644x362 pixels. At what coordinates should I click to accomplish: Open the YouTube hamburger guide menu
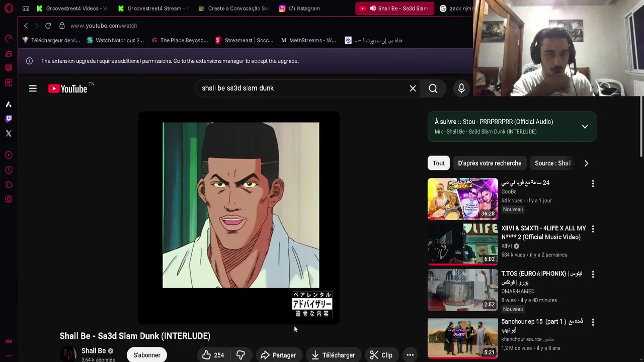[33, 88]
